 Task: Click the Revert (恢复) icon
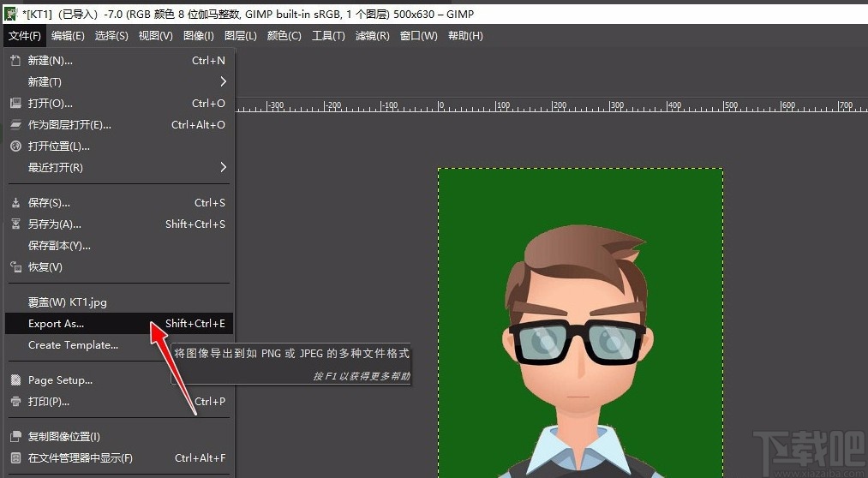(x=15, y=267)
